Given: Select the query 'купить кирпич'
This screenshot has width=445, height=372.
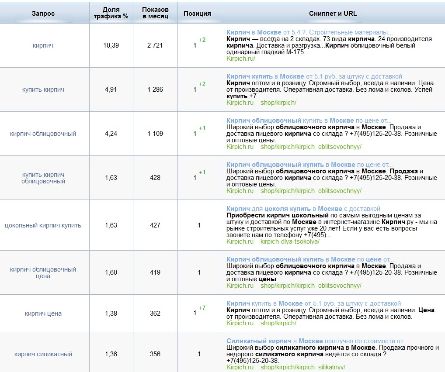Looking at the screenshot, I should pyautogui.click(x=43, y=90).
